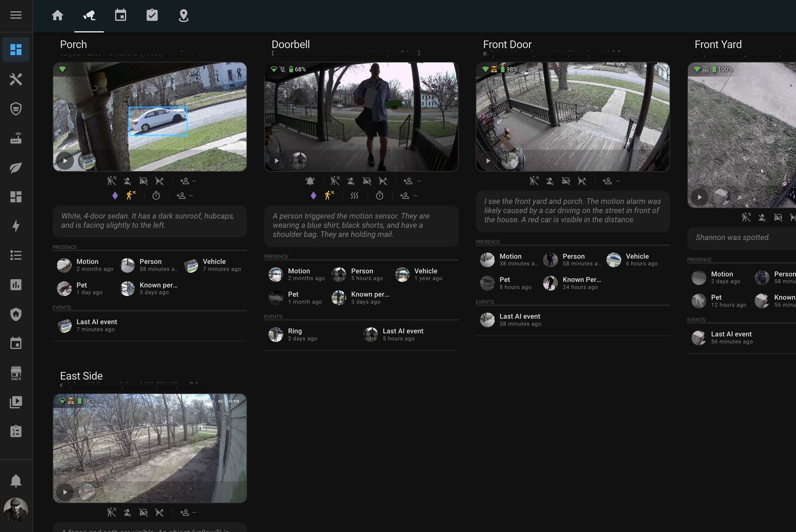Viewport: 796px width, 532px height.
Task: Play the Front Door camera stream
Action: (x=488, y=161)
